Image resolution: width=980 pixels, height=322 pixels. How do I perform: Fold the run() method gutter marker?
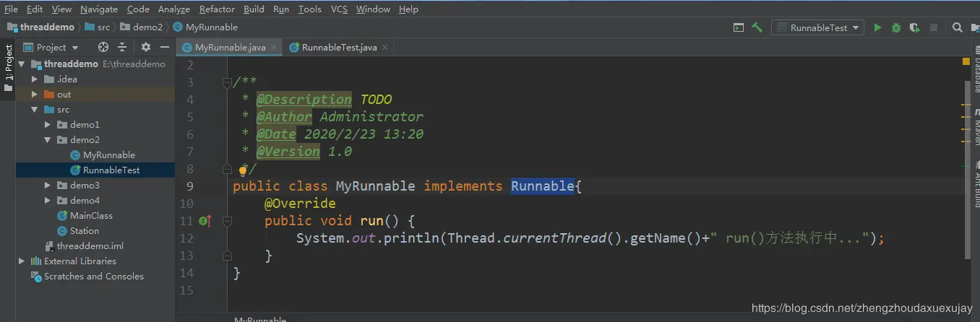point(227,221)
